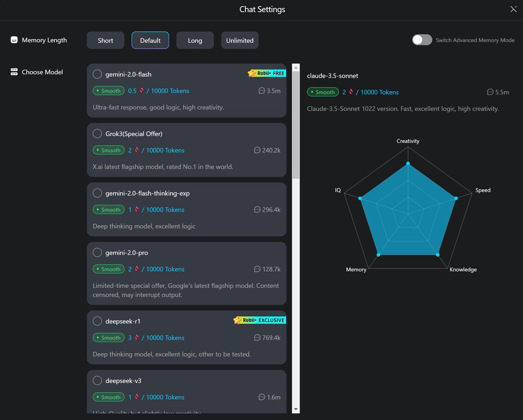This screenshot has height=420, width=523.
Task: Select the gemini-2.0-flash radio button
Action: 98,74
